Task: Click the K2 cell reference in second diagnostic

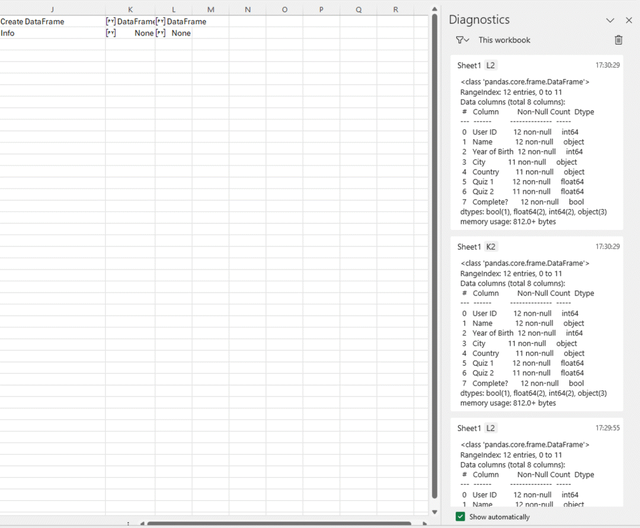Action: [x=490, y=246]
